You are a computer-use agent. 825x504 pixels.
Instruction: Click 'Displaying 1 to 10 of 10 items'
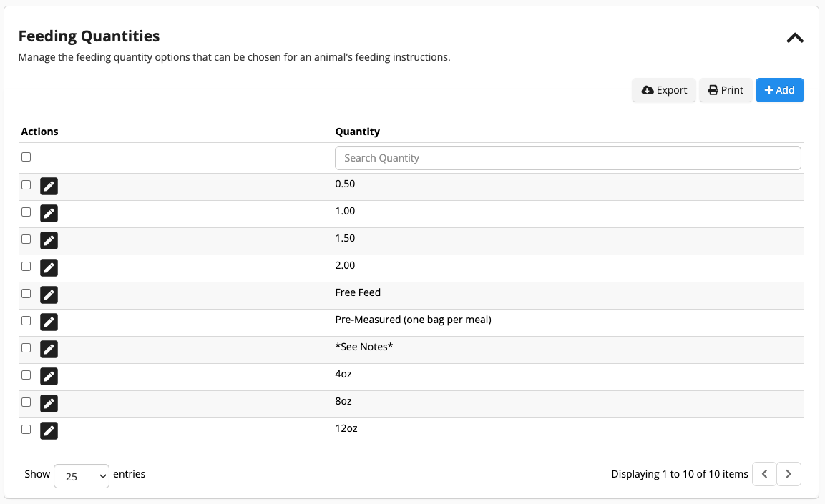(x=680, y=474)
